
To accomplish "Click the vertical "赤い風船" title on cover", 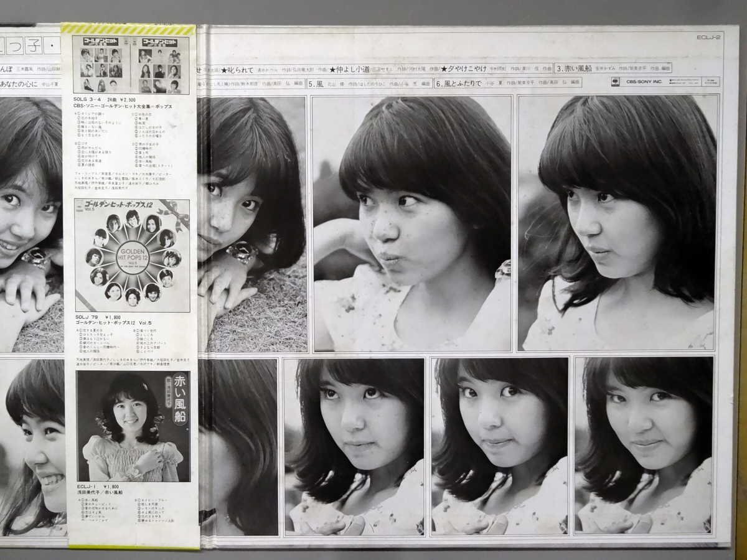I will tap(179, 398).
